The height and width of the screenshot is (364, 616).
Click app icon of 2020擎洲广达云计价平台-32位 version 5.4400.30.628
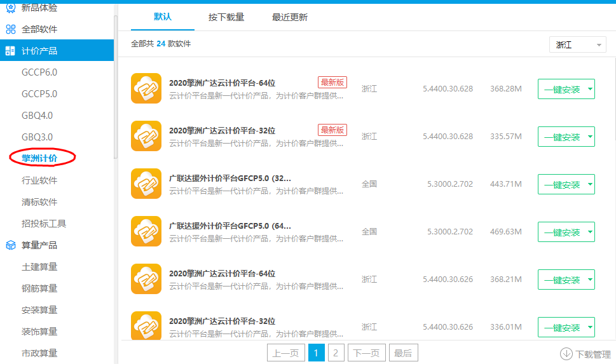tap(146, 136)
